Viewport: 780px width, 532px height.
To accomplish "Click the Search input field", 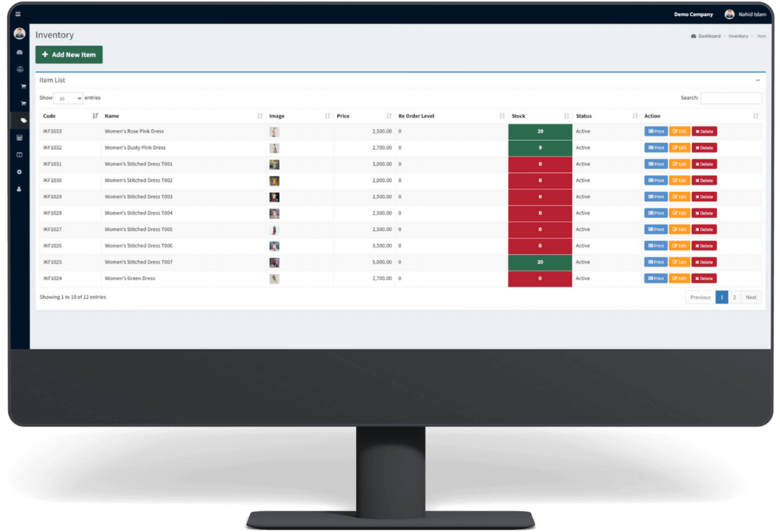I will pos(731,98).
